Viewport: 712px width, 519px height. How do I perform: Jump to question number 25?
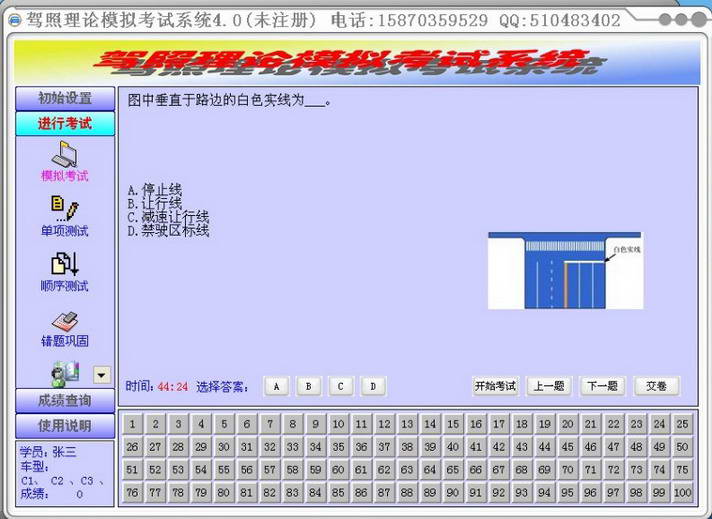(x=682, y=424)
